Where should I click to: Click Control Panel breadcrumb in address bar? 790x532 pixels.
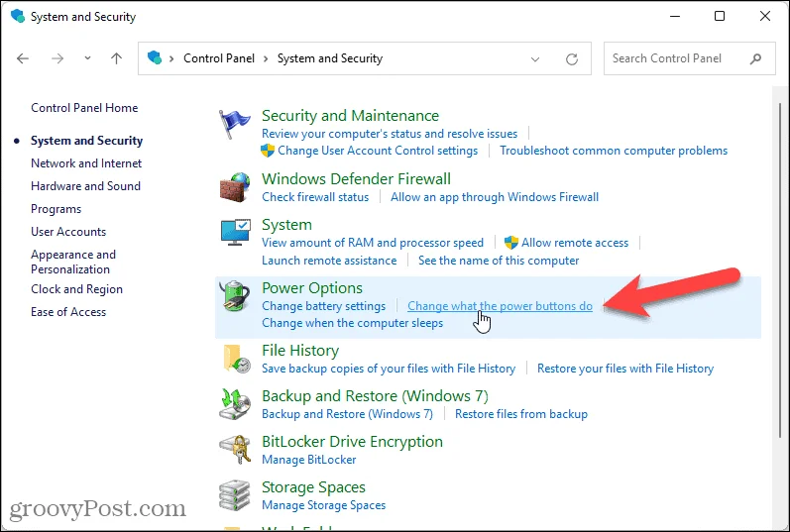point(219,58)
